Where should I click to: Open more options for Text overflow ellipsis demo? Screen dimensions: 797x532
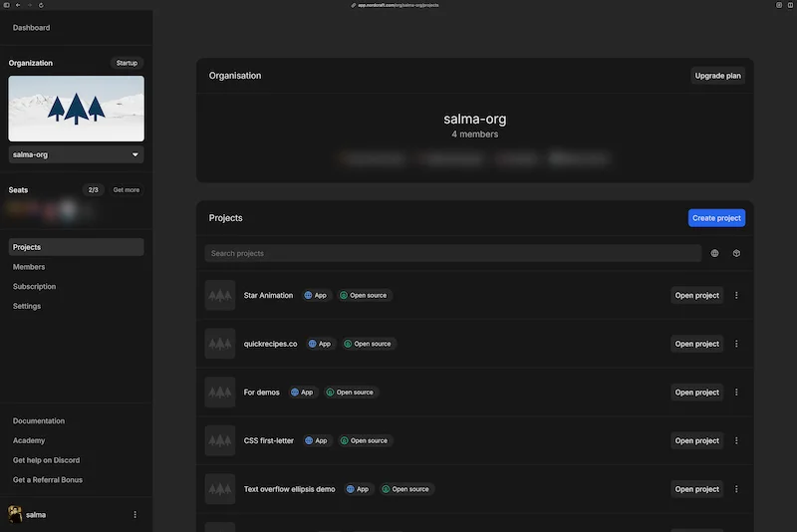(x=736, y=489)
